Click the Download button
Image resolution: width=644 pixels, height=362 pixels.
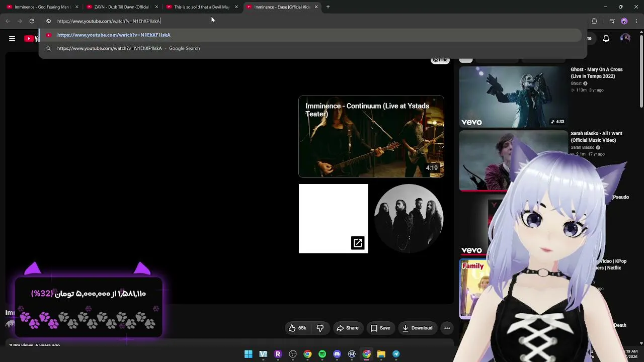(x=418, y=328)
